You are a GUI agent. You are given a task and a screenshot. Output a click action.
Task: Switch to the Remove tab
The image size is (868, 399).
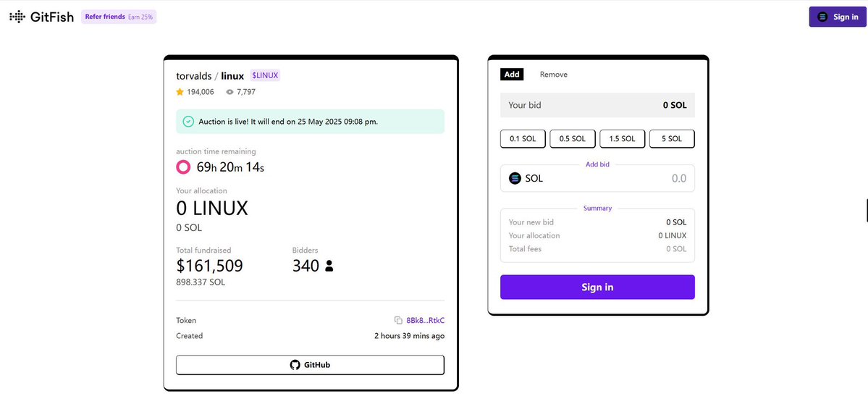[554, 74]
